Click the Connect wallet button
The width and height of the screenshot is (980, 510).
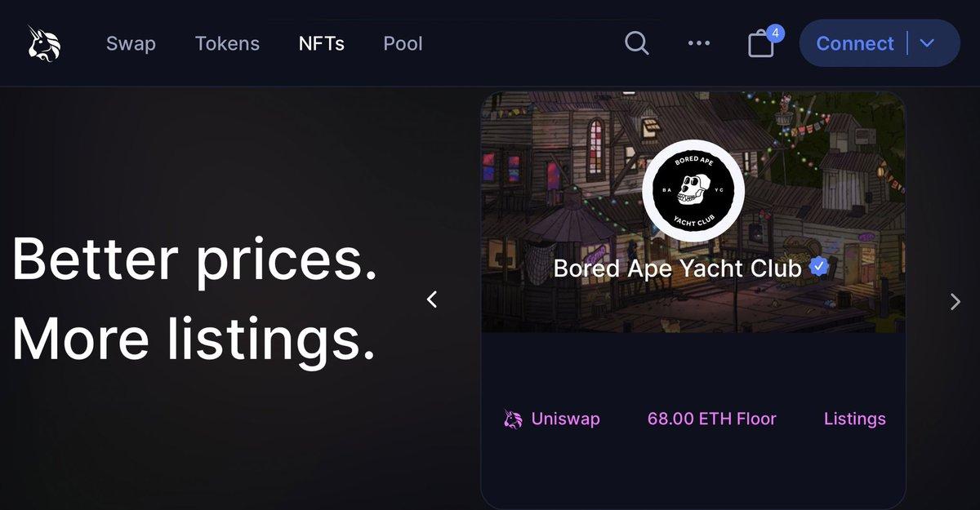(854, 43)
